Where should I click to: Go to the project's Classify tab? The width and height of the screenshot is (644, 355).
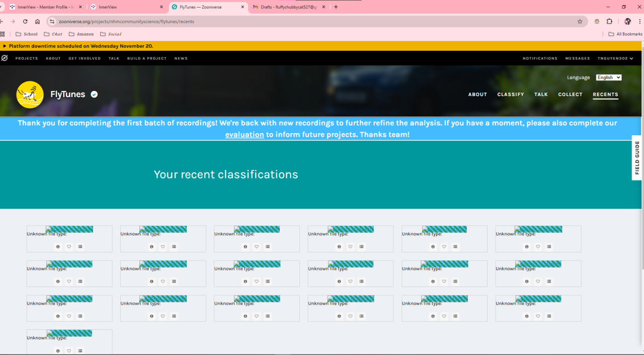511,95
